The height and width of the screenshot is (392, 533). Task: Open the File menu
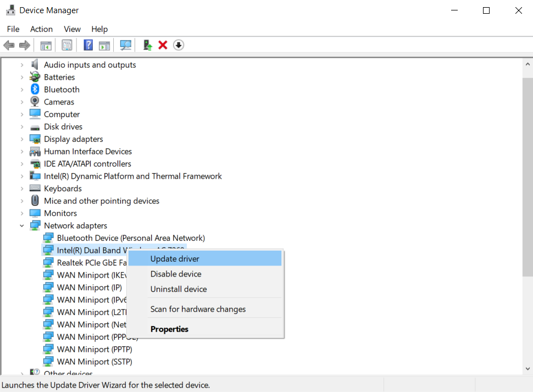point(13,29)
